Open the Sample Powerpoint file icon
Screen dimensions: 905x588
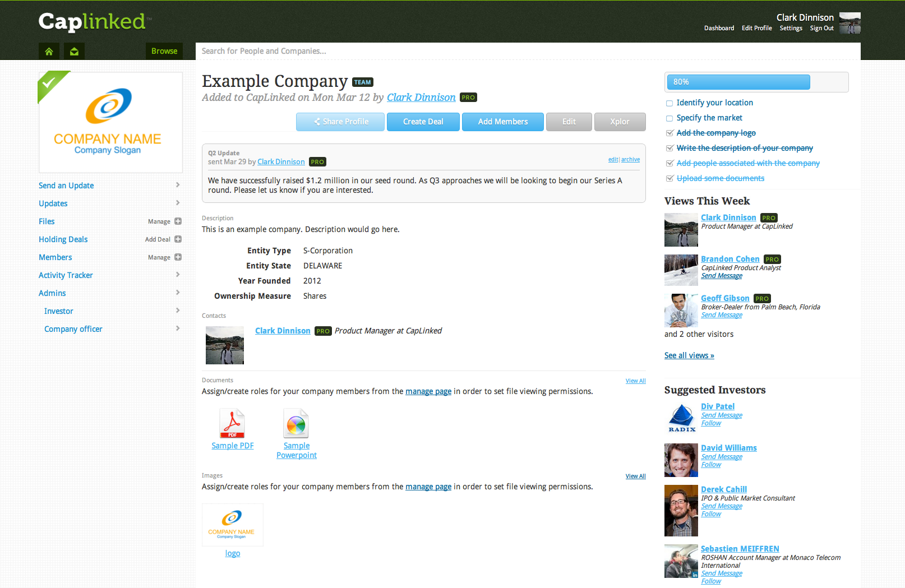pos(296,424)
